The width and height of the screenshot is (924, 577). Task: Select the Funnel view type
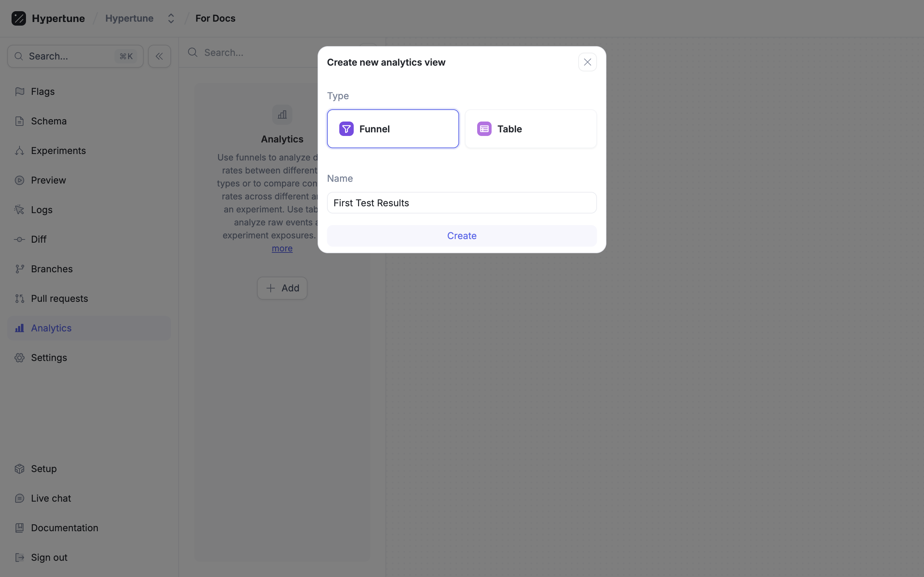392,129
